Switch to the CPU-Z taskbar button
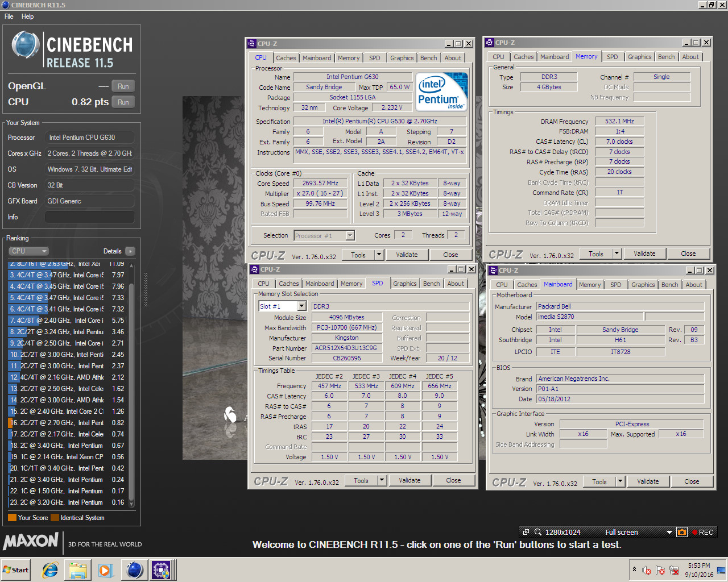 (162, 569)
